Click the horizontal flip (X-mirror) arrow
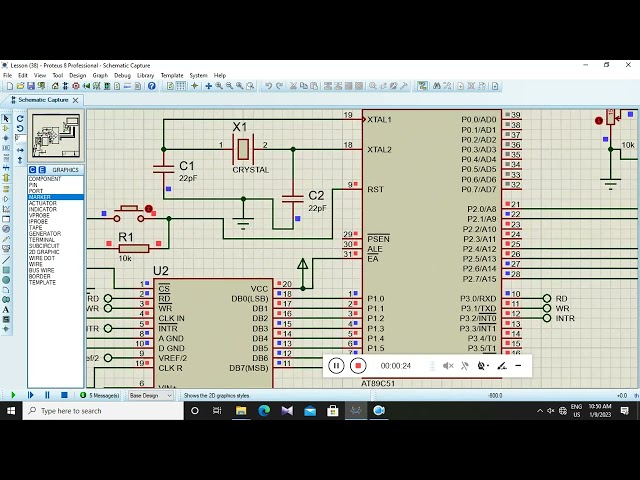This screenshot has width=640, height=480. [x=20, y=150]
